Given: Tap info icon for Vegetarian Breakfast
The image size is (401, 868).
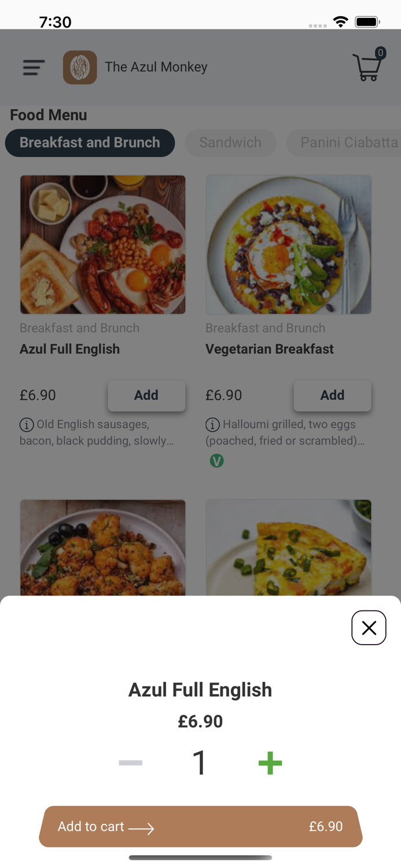Looking at the screenshot, I should point(212,425).
